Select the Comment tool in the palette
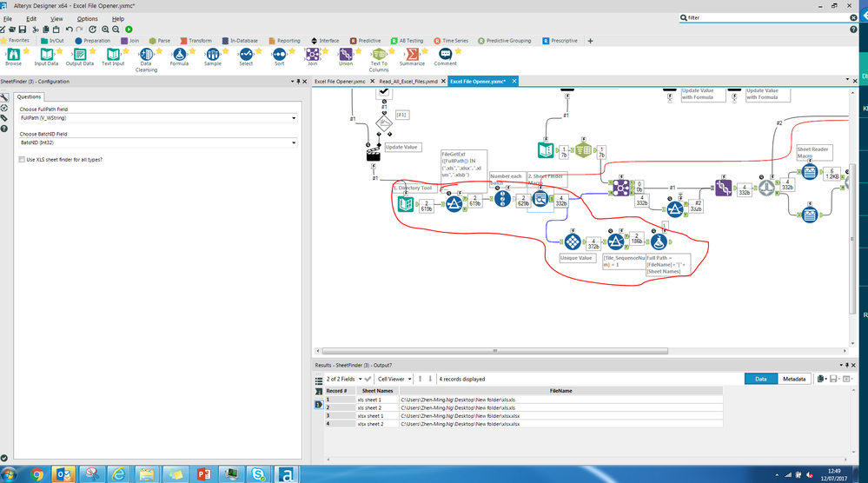Viewport: 868px width, 483px height. point(446,56)
